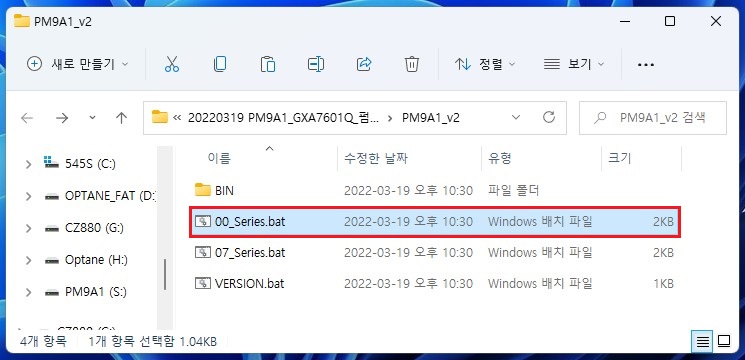Image resolution: width=745 pixels, height=360 pixels.
Task: Go forward with the right arrow
Action: (x=62, y=118)
